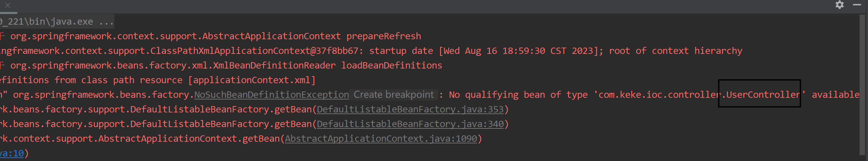The height and width of the screenshot is (161, 868).
Task: Open DefaultListableBeanFactory.java:340 stack trace link
Action: (x=410, y=124)
